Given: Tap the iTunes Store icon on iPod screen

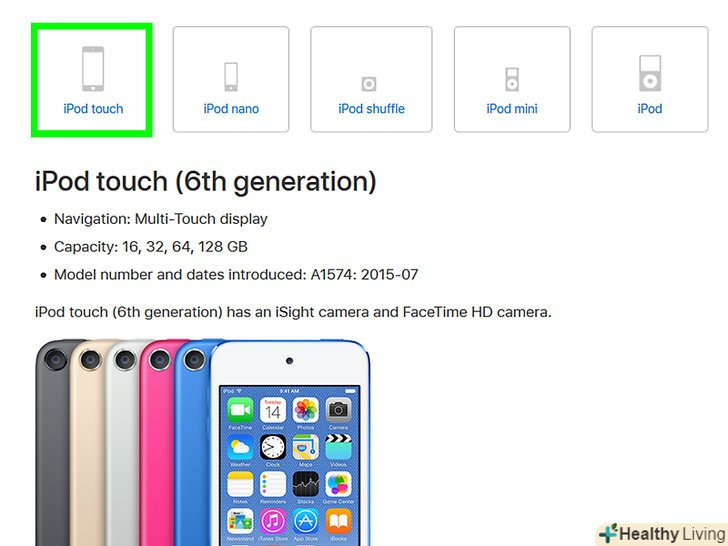Looking at the screenshot, I should 273,521.
